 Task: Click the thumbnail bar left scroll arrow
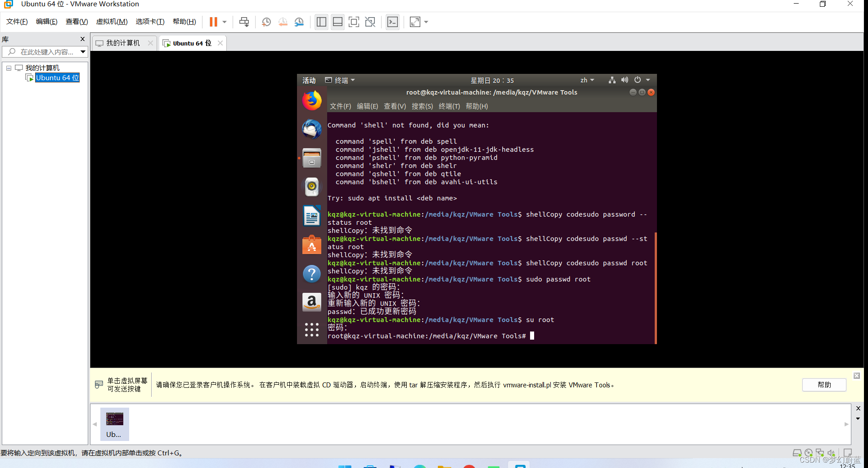tap(94, 424)
